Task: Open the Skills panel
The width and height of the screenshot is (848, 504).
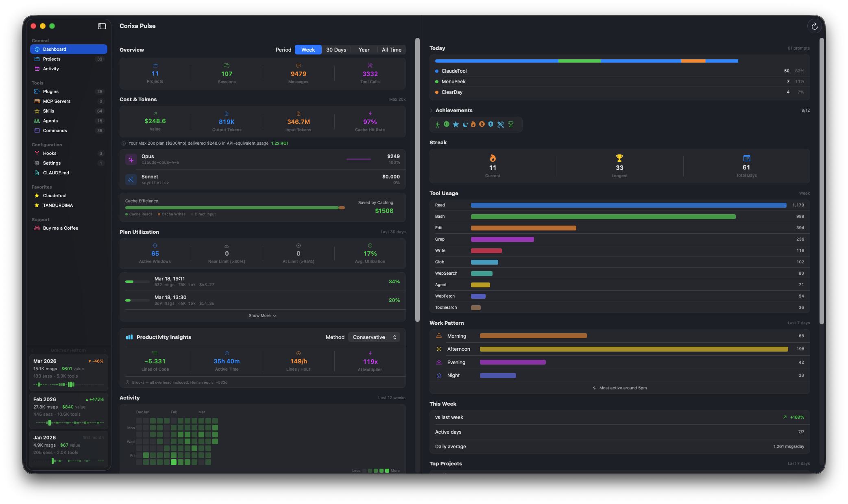Action: 49,111
